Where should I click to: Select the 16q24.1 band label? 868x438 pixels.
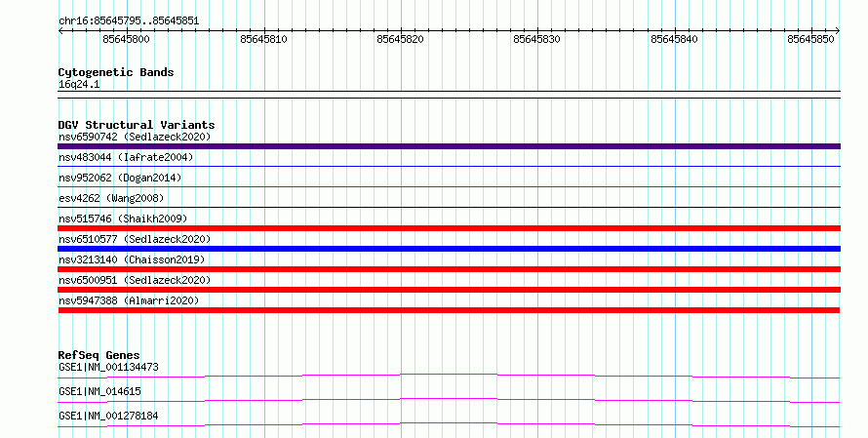pyautogui.click(x=79, y=84)
